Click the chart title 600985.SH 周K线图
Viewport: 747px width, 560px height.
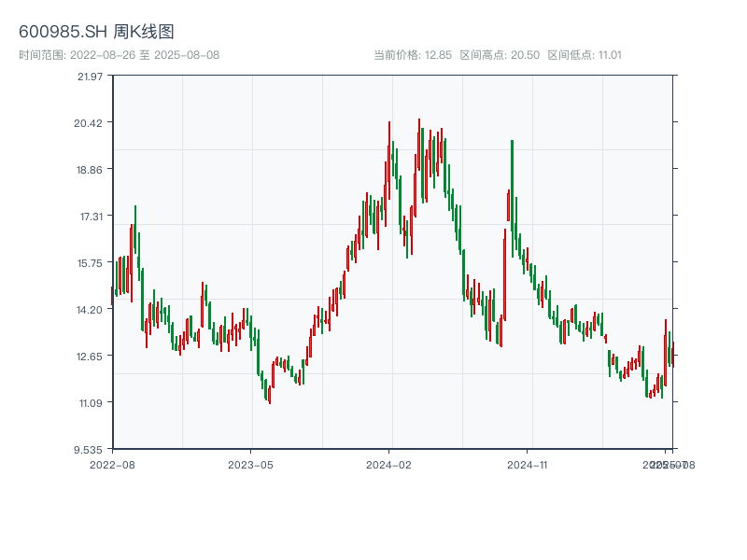96,32
